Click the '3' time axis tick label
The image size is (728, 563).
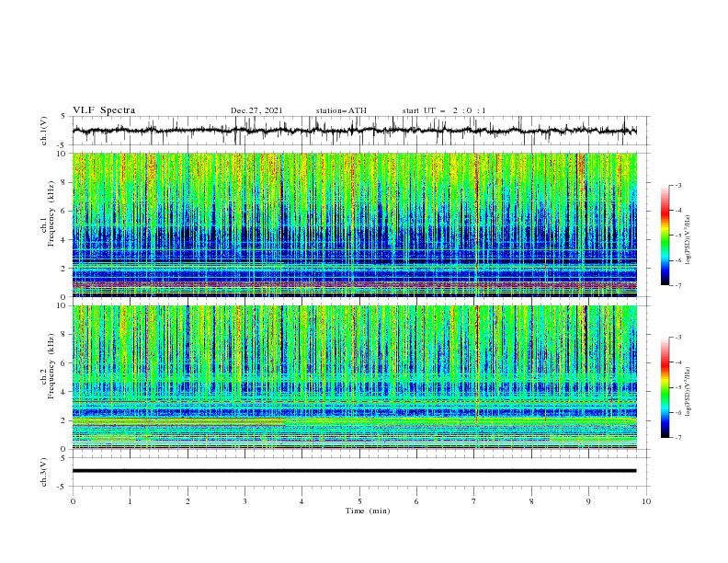click(245, 501)
